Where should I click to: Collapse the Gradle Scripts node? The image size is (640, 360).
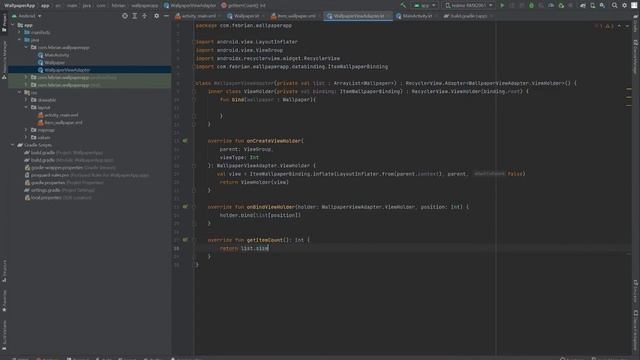(x=13, y=145)
